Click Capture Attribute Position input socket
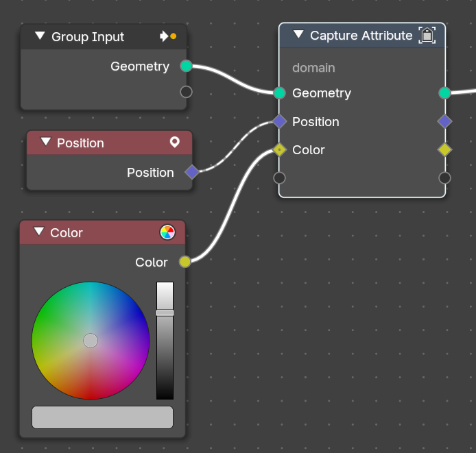 tap(279, 121)
